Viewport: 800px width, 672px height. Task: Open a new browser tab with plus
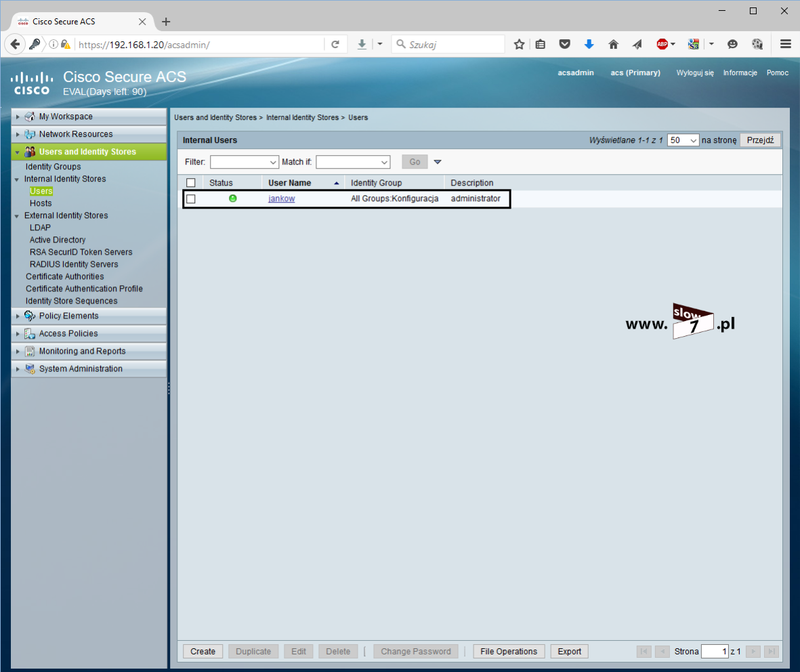click(x=166, y=22)
